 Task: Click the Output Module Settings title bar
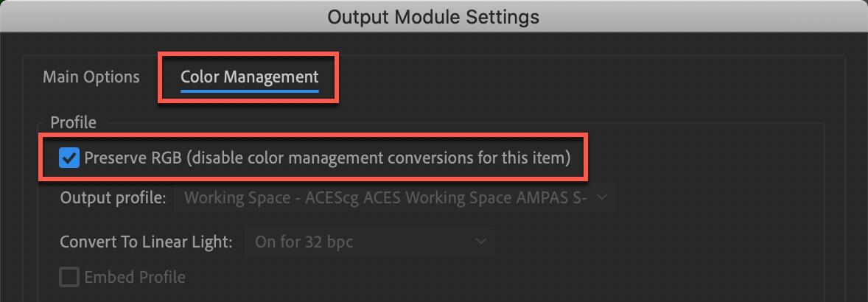pyautogui.click(x=433, y=16)
